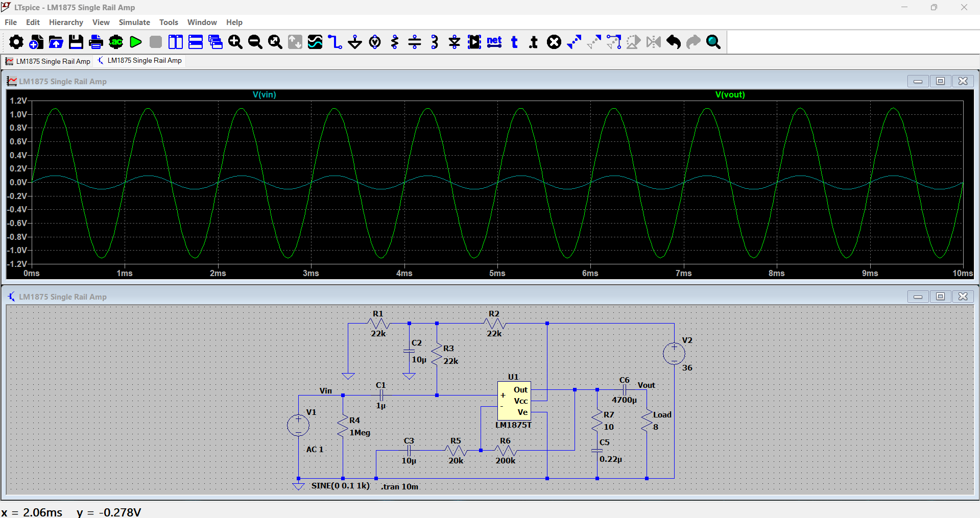The width and height of the screenshot is (980, 518).
Task: Open the settings gear in the toolbar
Action: click(x=16, y=42)
